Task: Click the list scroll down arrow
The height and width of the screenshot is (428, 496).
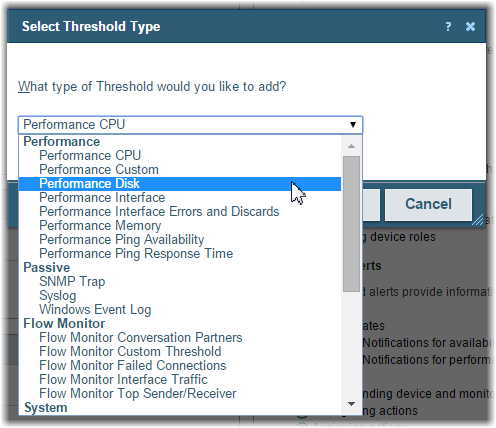Action: tap(351, 404)
